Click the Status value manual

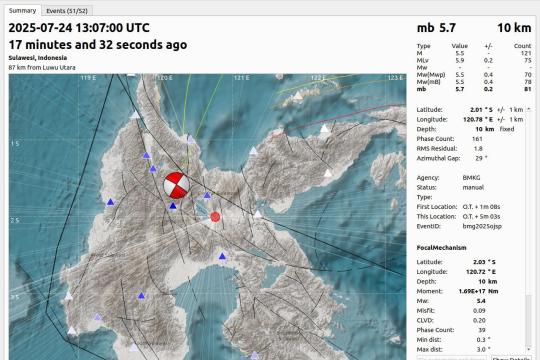click(473, 187)
